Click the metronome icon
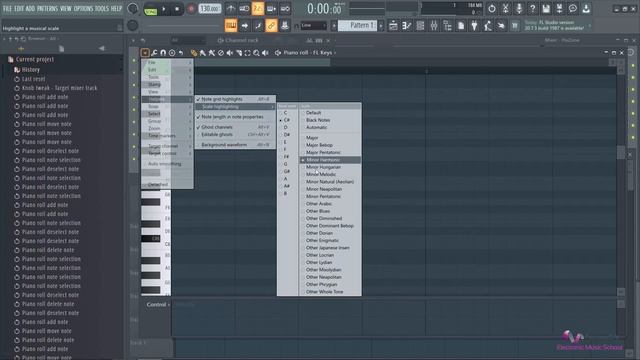 pos(231,9)
